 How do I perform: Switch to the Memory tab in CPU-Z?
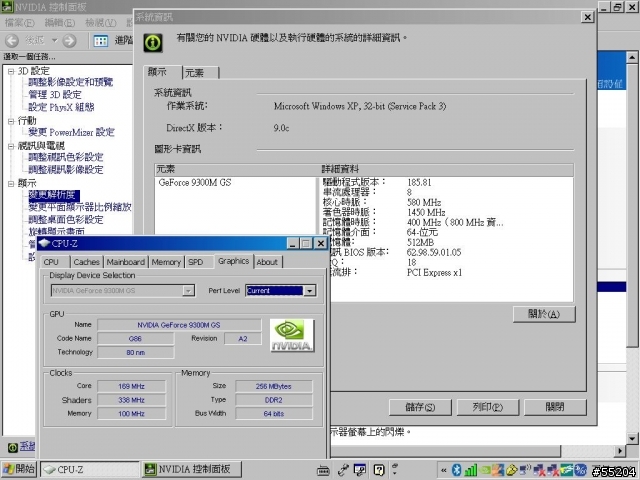[x=166, y=262]
